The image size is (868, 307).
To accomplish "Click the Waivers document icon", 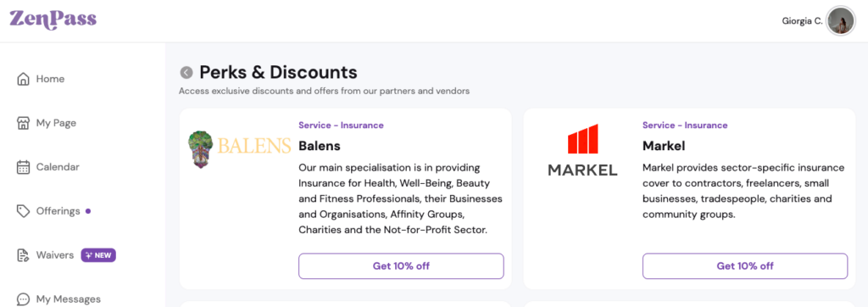I will [23, 255].
